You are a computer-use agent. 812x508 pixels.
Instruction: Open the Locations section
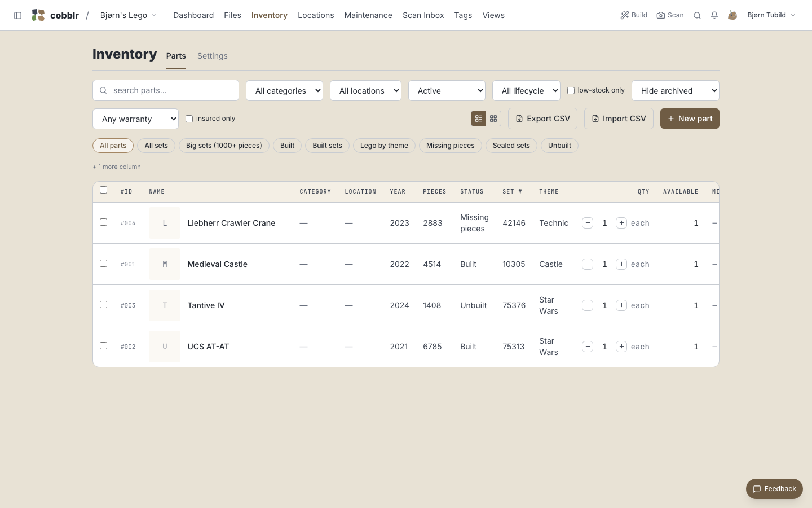click(x=316, y=15)
